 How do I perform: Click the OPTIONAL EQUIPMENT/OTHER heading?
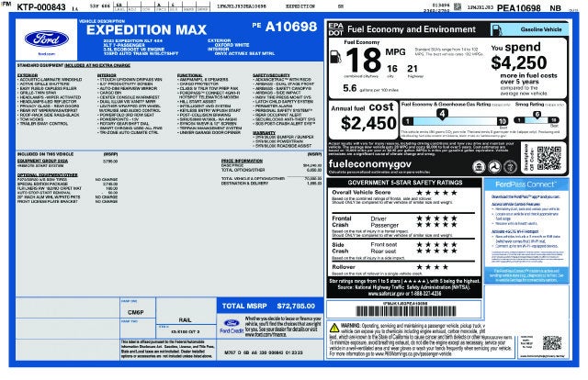[47, 175]
